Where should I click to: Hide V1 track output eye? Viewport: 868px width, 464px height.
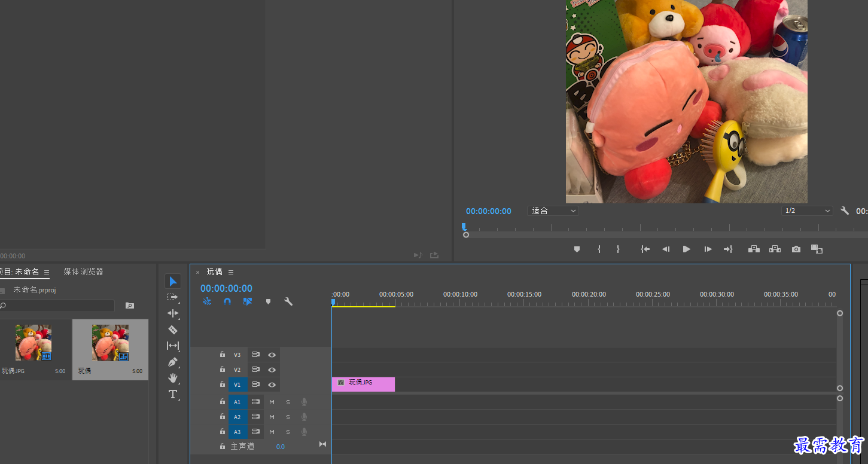coord(272,384)
